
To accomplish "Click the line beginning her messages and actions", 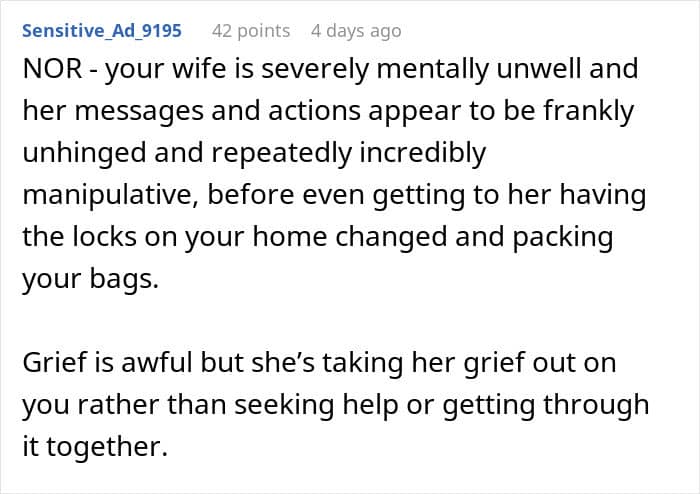I will [328, 111].
